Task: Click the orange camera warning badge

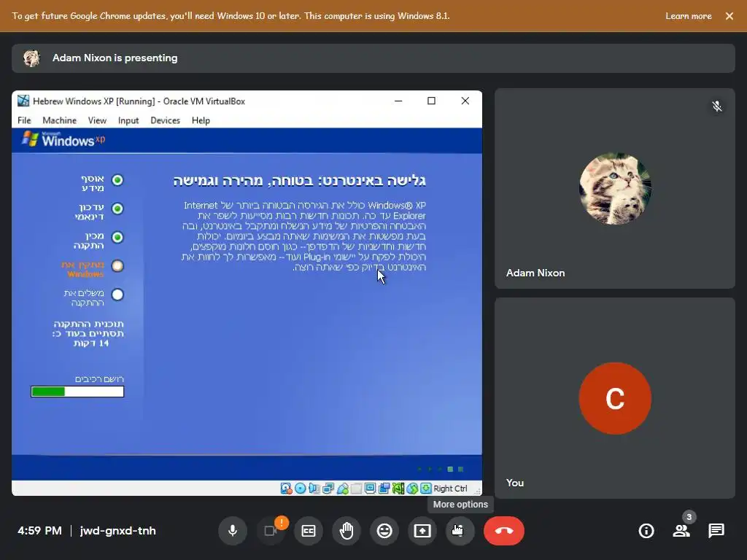Action: [x=282, y=523]
